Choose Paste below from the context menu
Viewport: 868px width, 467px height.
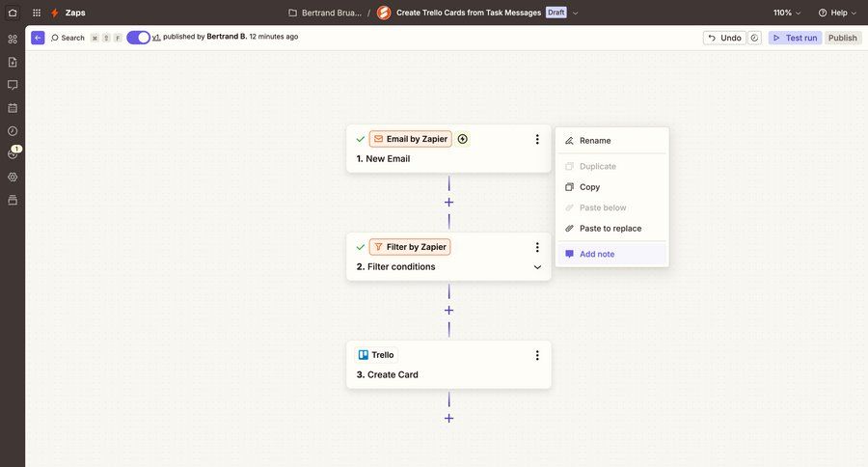[611, 207]
